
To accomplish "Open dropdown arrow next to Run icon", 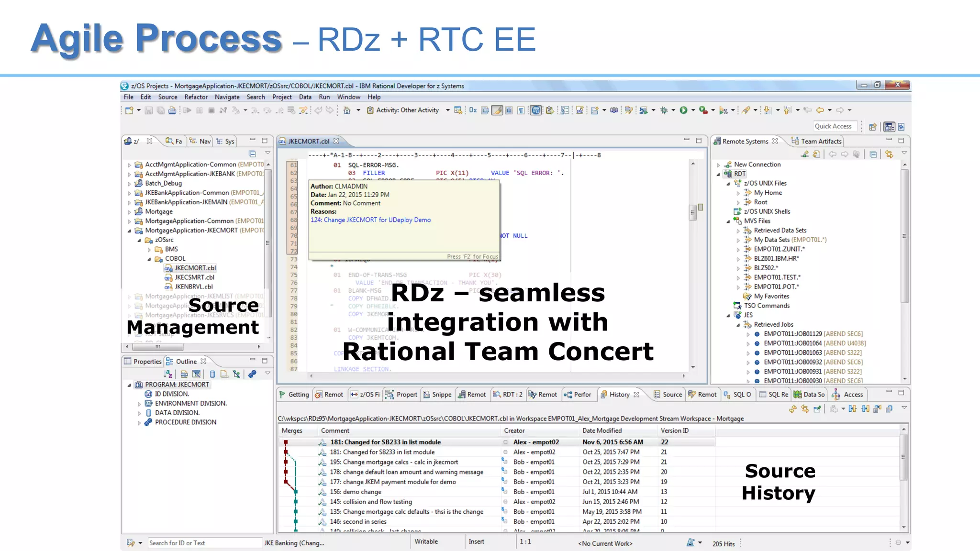I will (x=692, y=110).
